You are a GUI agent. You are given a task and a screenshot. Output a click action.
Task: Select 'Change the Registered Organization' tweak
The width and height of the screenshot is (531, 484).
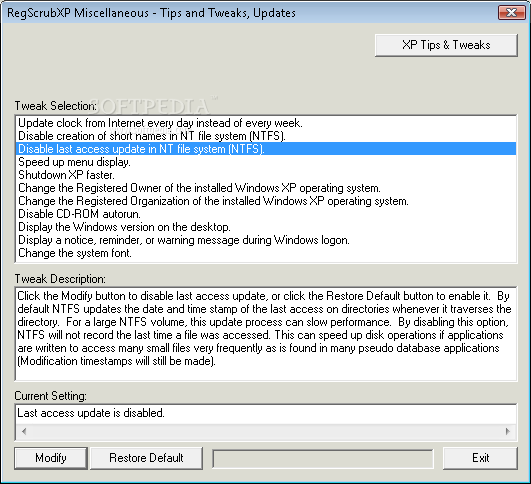[x=266, y=201]
